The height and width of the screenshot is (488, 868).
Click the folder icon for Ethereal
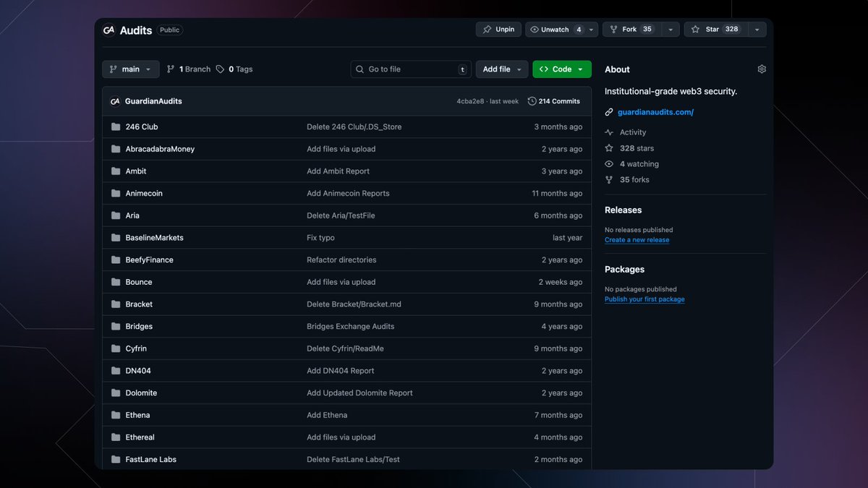tap(116, 437)
